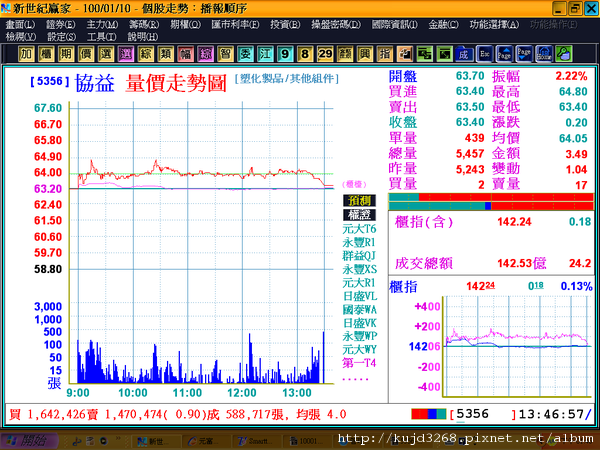Viewport: 600px width, 450px height.
Task: Click the 預測 button
Action: click(359, 201)
